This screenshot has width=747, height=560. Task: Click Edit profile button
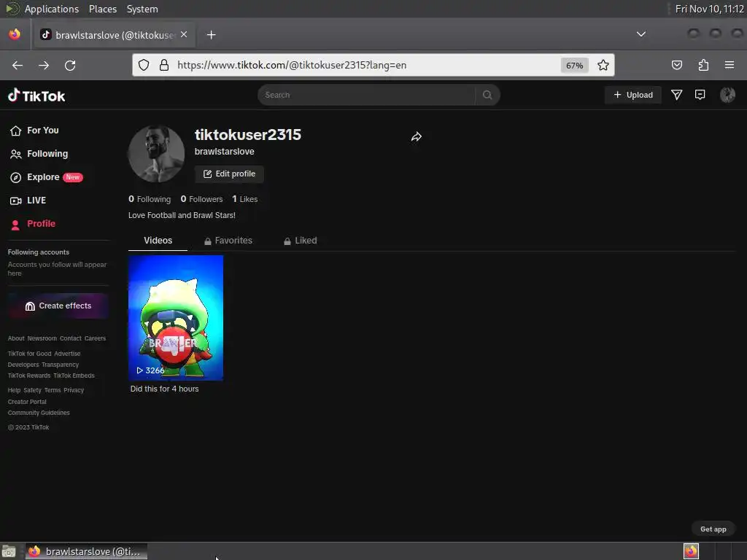229,174
